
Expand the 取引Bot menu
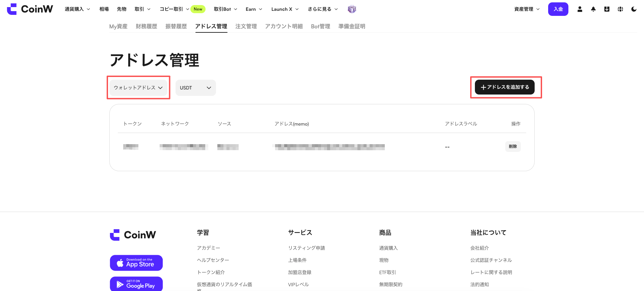[x=225, y=9]
